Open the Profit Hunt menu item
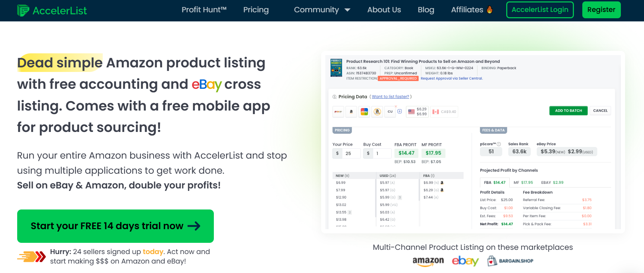This screenshot has height=273, width=644. 204,10
